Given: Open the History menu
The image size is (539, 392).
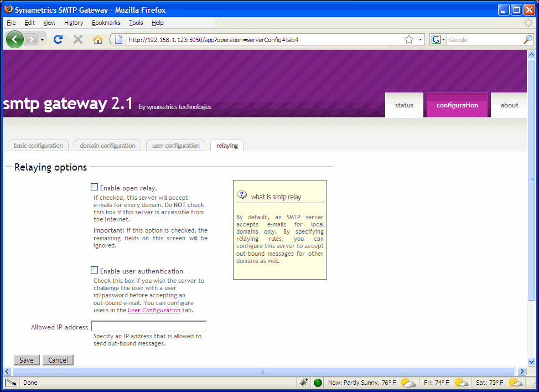Looking at the screenshot, I should tap(74, 23).
